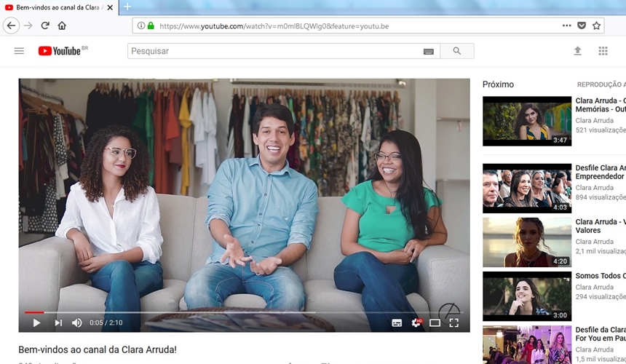The height and width of the screenshot is (364, 626).
Task: Enter fullscreen mode on the video
Action: (453, 323)
